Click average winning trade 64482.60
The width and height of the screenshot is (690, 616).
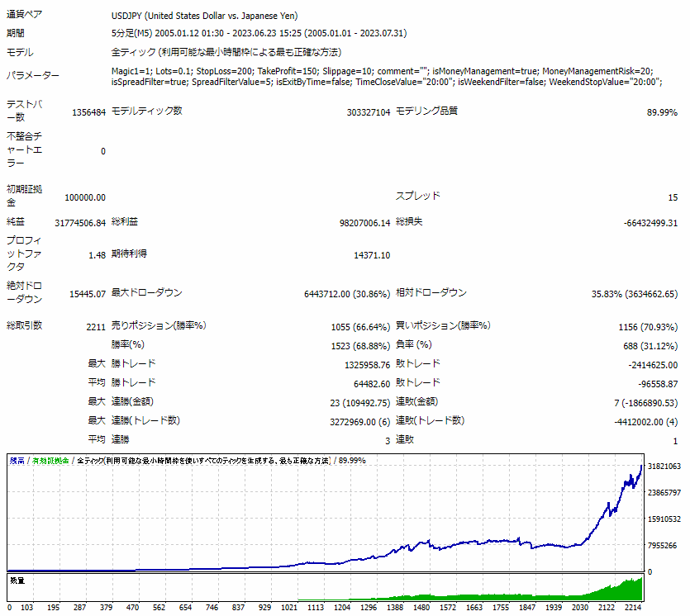coord(372,384)
